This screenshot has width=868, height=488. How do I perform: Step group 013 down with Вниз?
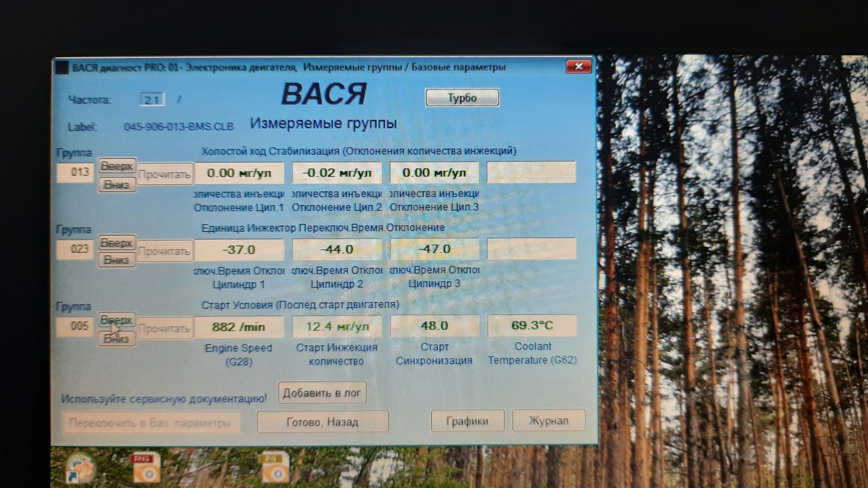[x=117, y=184]
